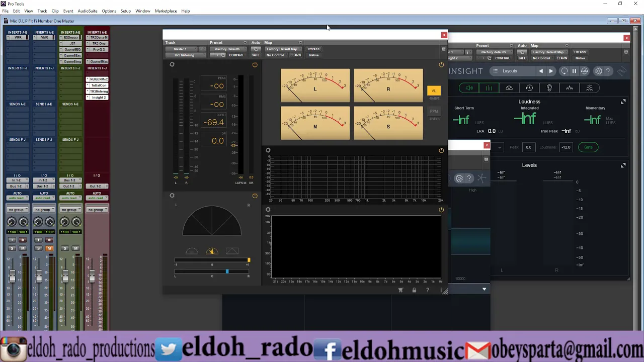The image size is (644, 362).
Task: Go to next layout in Insight
Action: [x=551, y=71]
